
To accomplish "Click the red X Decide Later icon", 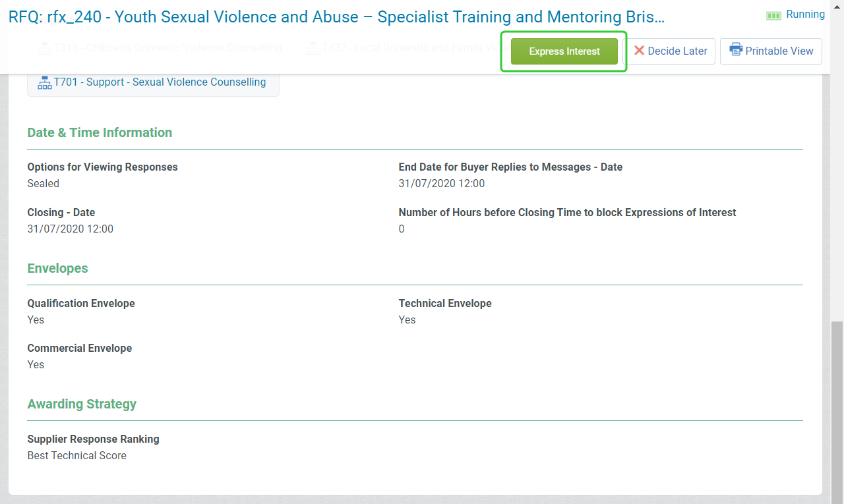I will (639, 51).
